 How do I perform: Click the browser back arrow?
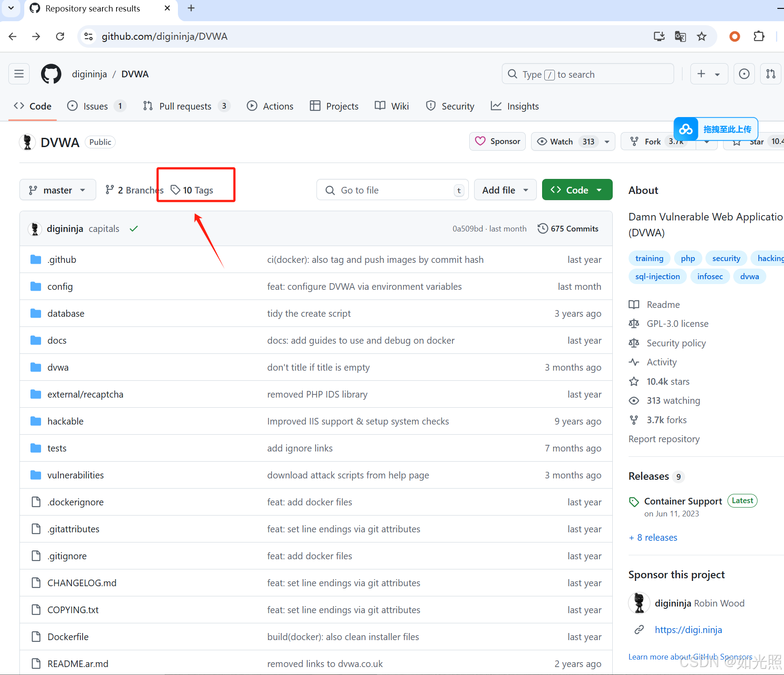click(13, 36)
